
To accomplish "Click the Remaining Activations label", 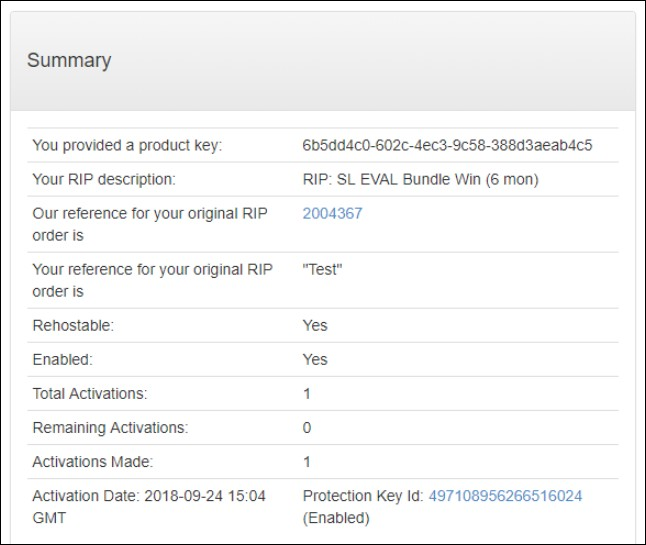I will click(110, 427).
